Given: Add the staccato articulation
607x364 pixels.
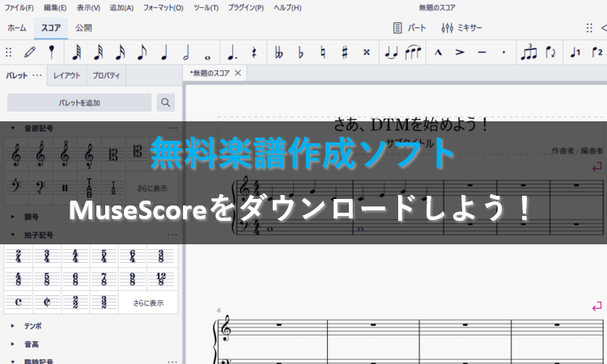Looking at the screenshot, I should pos(503,53).
